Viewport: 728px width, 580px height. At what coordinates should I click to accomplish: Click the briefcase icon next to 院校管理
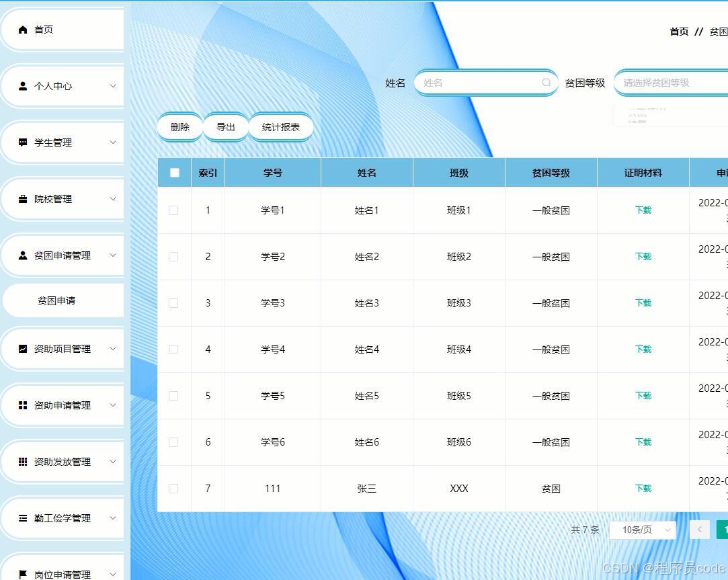(23, 199)
